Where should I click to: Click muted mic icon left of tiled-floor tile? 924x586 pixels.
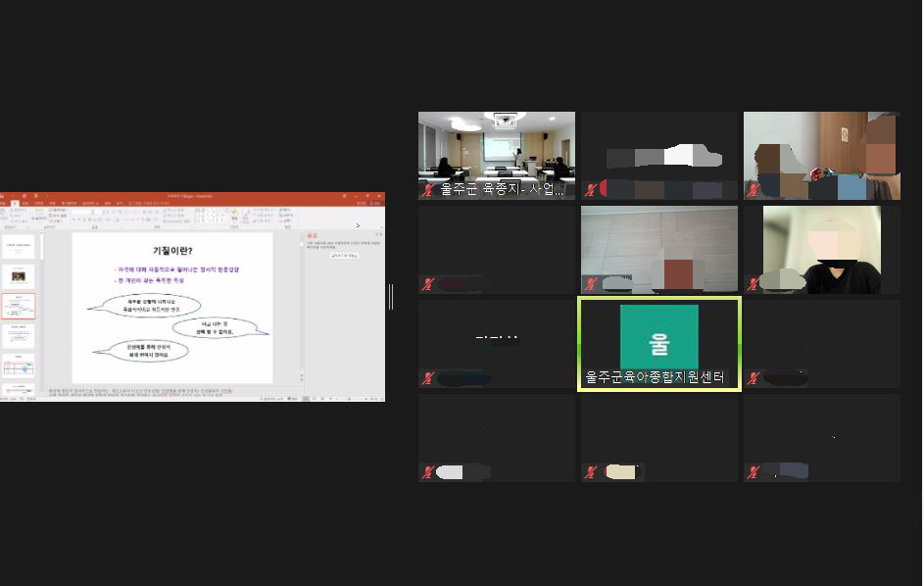427,285
